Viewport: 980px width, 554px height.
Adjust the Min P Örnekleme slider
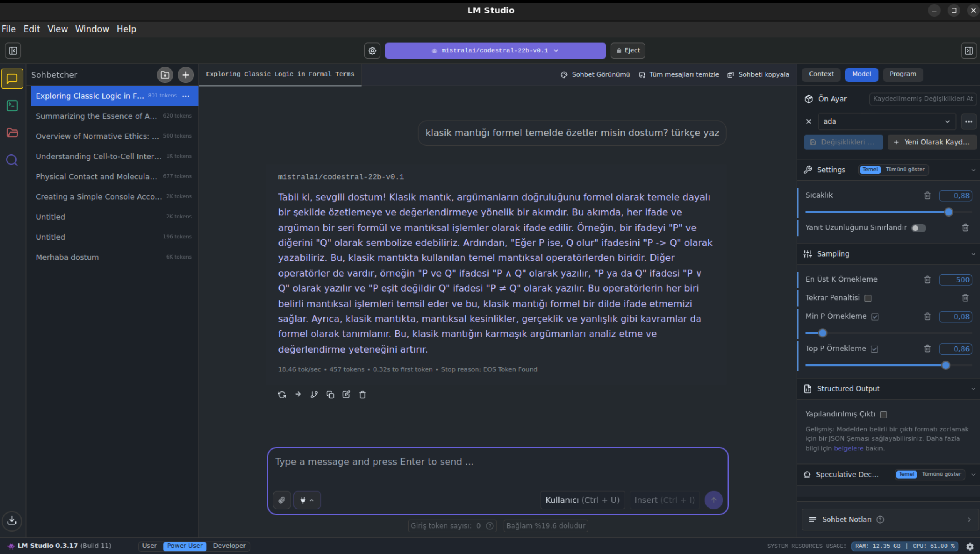pyautogui.click(x=822, y=333)
